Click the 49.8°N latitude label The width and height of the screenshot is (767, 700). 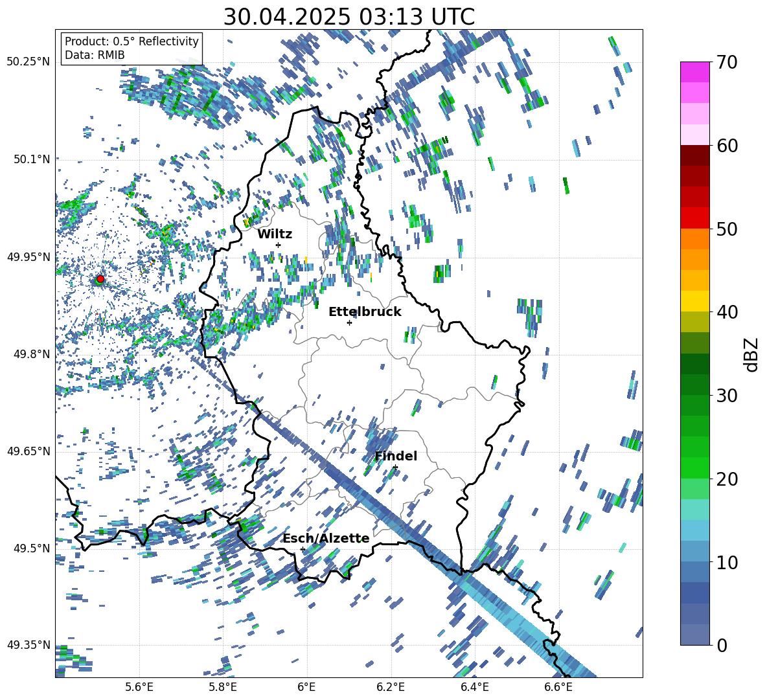pyautogui.click(x=32, y=354)
